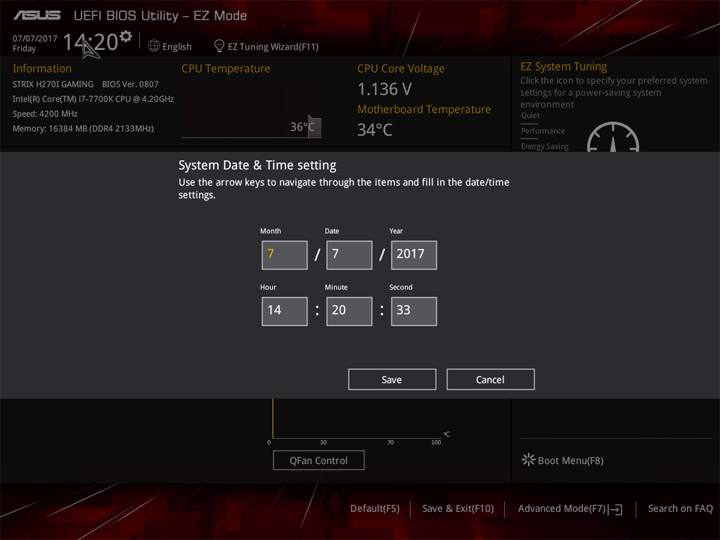Select the Year field showing 2017

click(x=414, y=255)
